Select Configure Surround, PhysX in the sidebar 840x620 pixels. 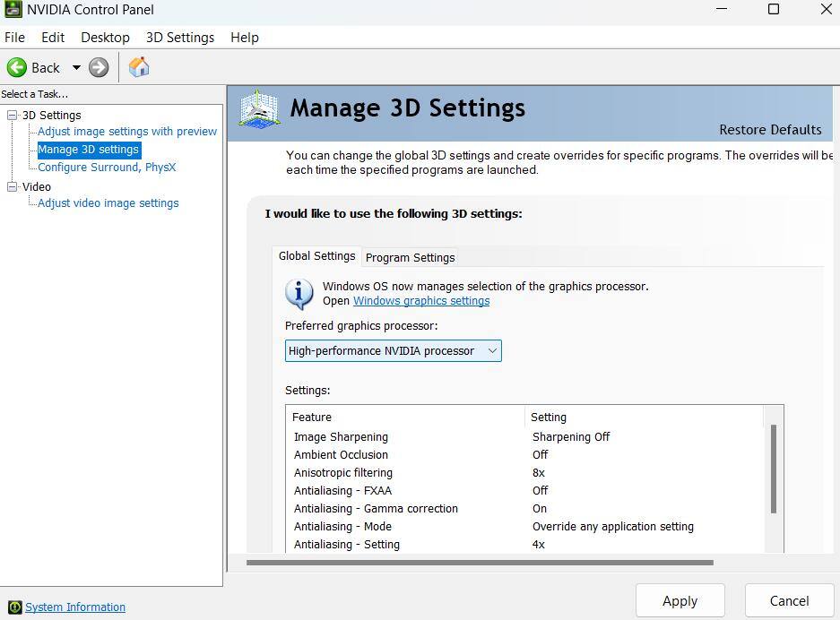point(107,167)
